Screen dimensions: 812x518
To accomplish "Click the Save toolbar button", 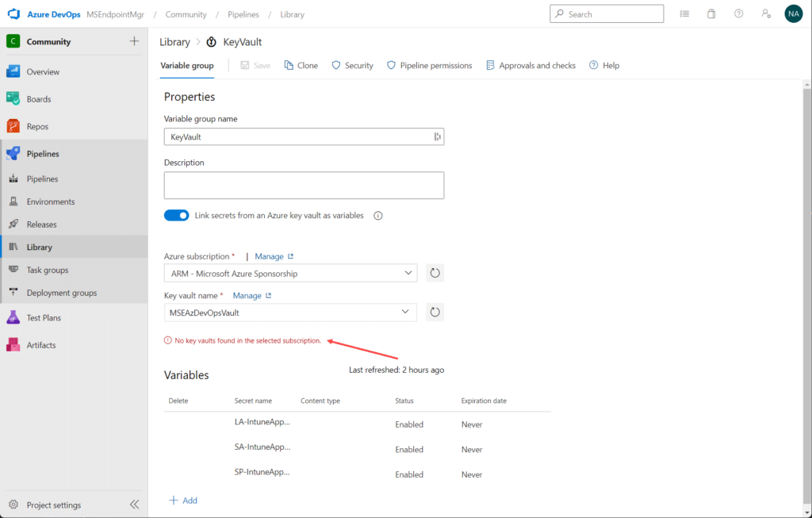I will point(255,65).
